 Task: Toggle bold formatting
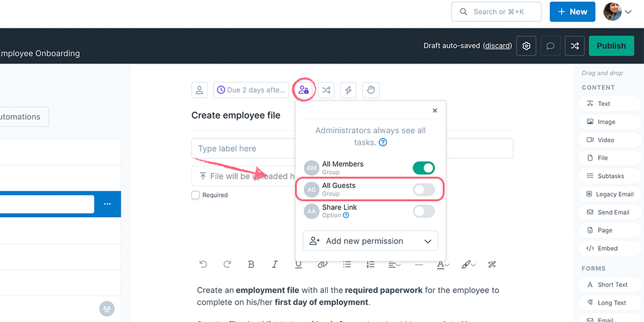tap(252, 265)
